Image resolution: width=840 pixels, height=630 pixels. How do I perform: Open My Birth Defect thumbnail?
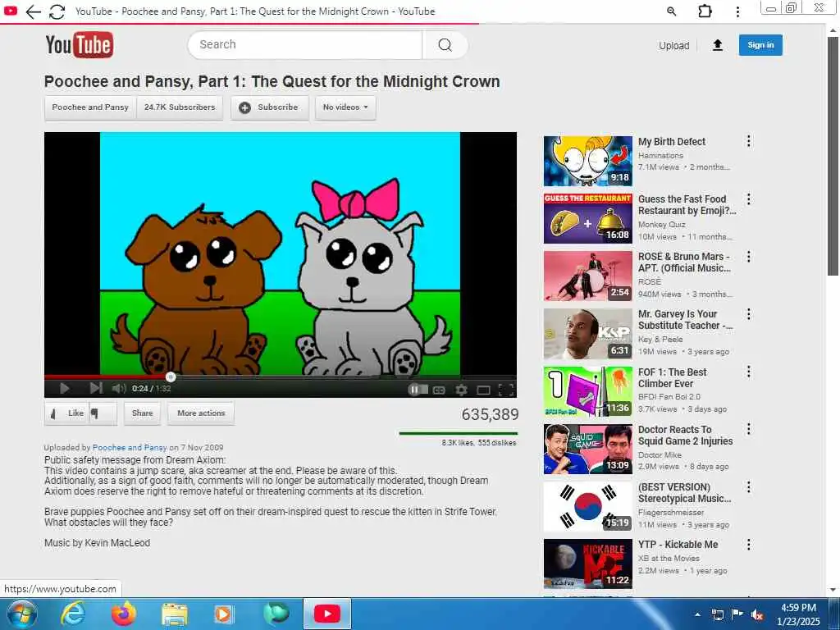pos(587,161)
